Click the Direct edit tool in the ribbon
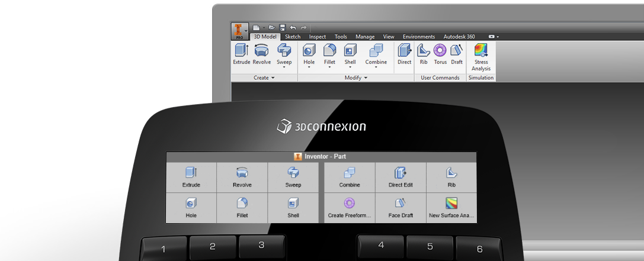This screenshot has width=644, height=261. [x=404, y=54]
